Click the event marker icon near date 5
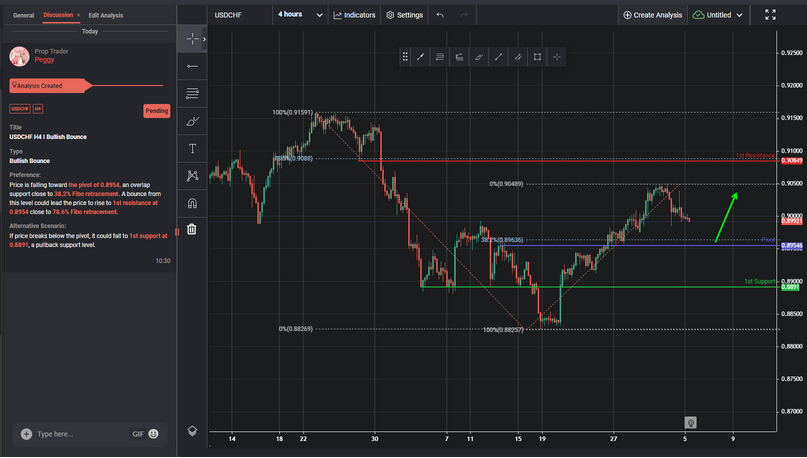Image resolution: width=807 pixels, height=458 pixels. [691, 422]
